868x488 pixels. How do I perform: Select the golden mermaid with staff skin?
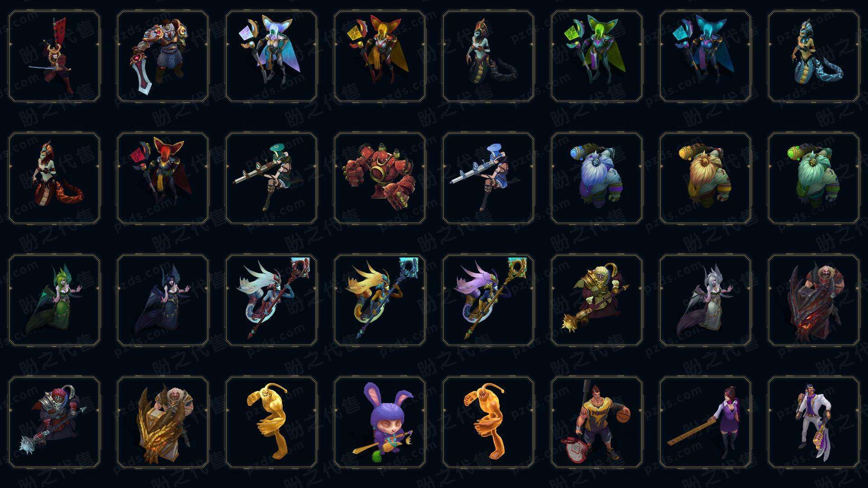(x=380, y=300)
